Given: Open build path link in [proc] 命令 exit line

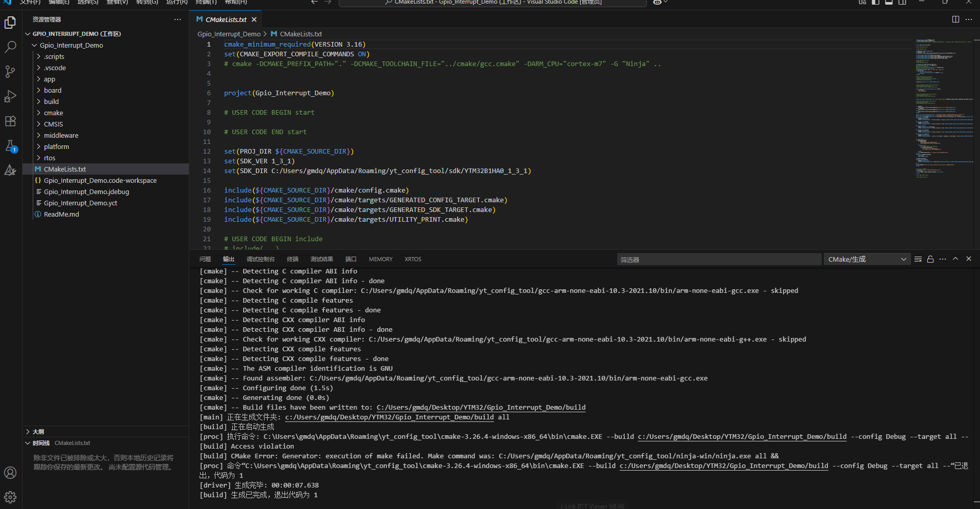Looking at the screenshot, I should (x=724, y=466).
